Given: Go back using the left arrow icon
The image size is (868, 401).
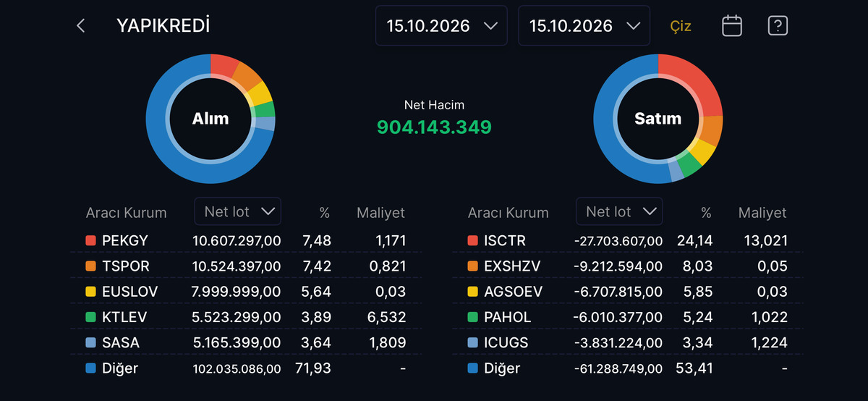Looking at the screenshot, I should pos(81,26).
